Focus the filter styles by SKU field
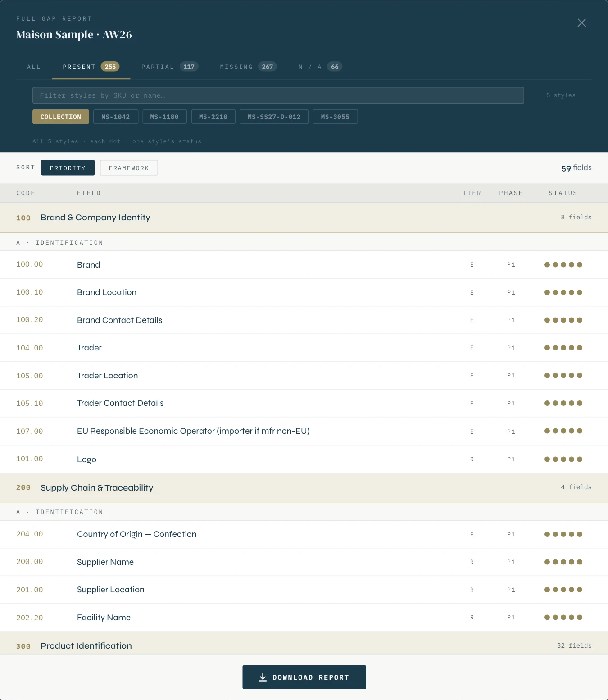 (278, 95)
